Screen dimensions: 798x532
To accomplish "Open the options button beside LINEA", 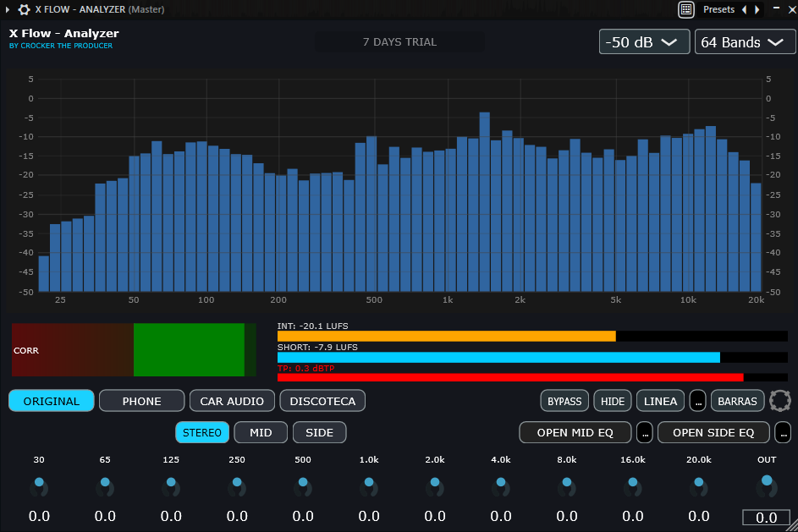I will 698,401.
